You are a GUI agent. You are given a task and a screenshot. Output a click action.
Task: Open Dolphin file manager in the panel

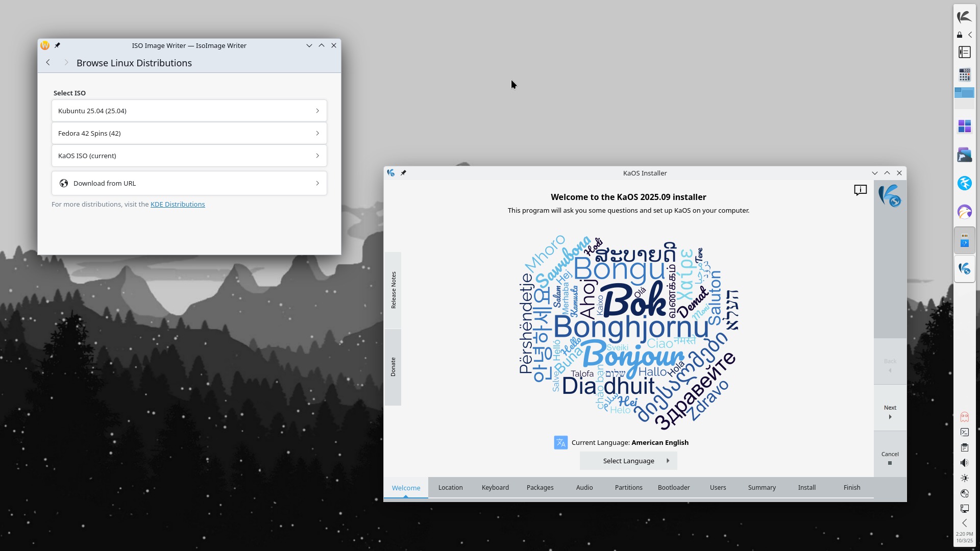(x=964, y=155)
